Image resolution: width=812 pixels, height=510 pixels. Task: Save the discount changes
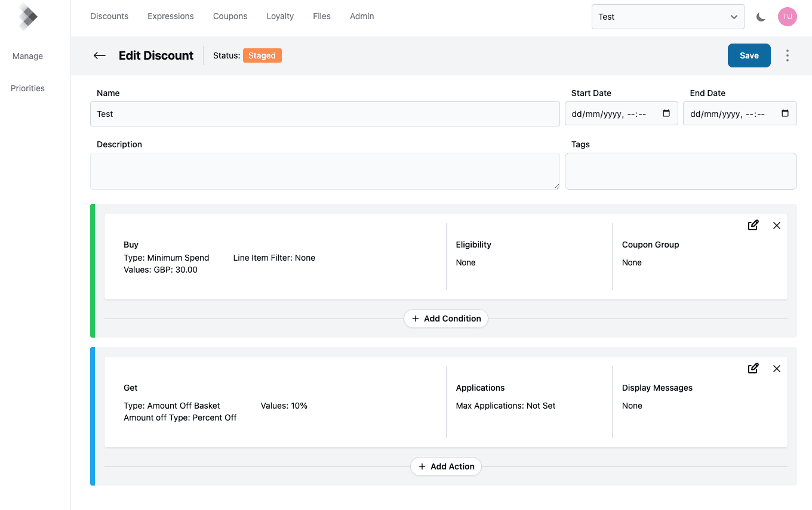click(x=749, y=55)
